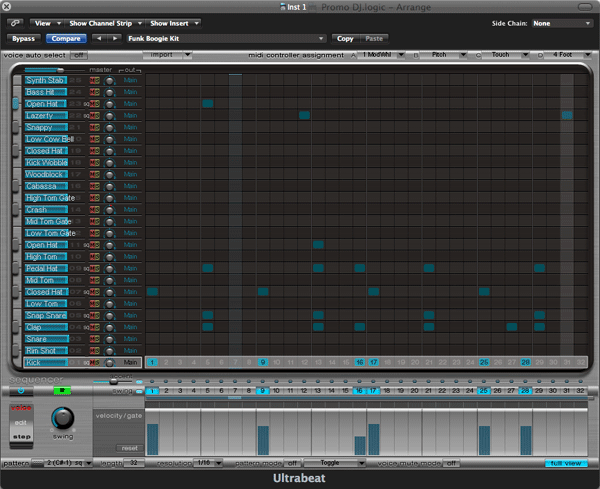
Task: Click the velocity/gate reset button
Action: pos(130,448)
